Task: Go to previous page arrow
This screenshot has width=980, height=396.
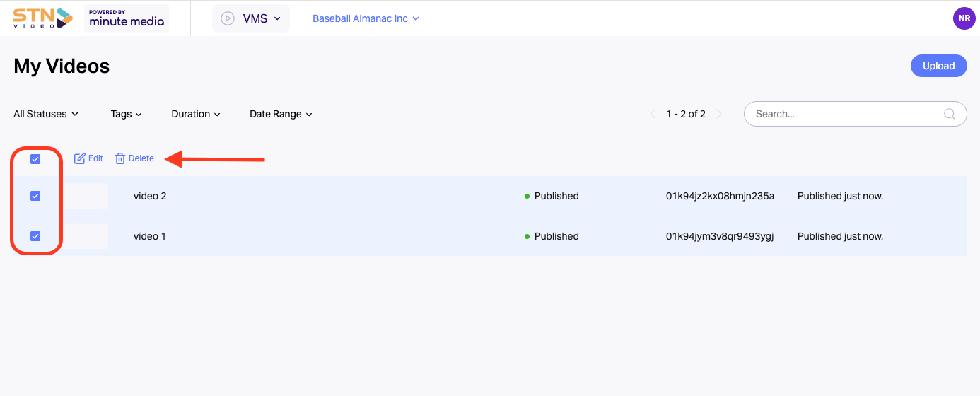Action: [x=653, y=114]
